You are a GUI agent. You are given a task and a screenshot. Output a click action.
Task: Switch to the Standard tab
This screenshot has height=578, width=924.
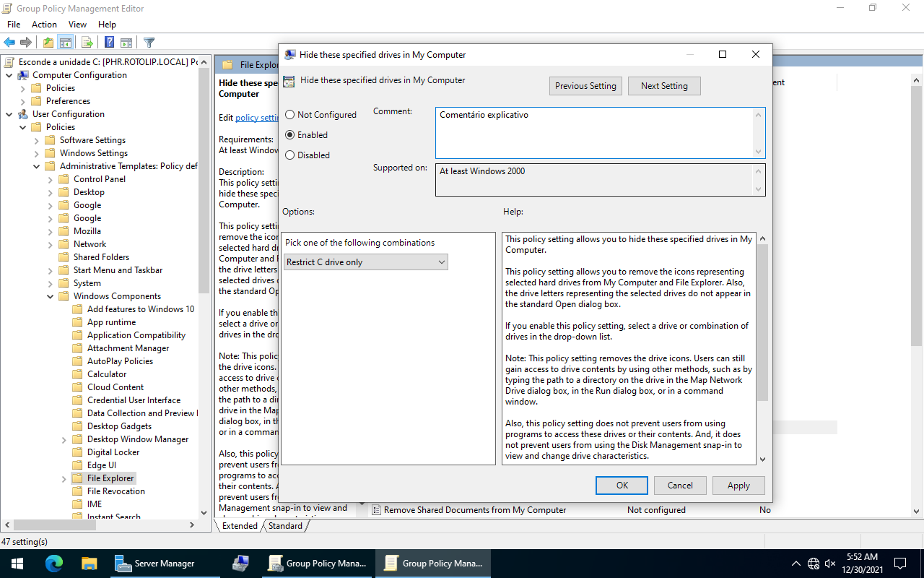285,526
